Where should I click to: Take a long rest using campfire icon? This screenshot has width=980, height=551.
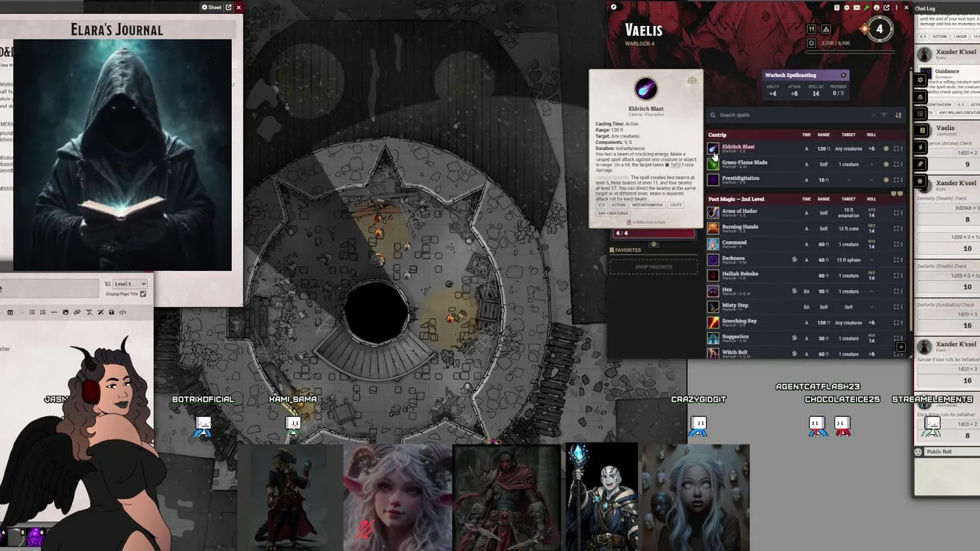(826, 29)
